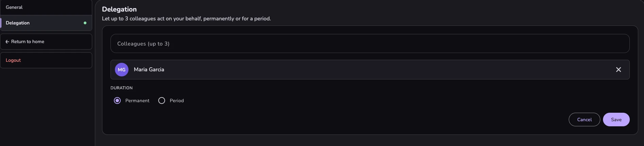Image resolution: width=644 pixels, height=146 pixels.
Task: Save the delegation settings
Action: 616,120
